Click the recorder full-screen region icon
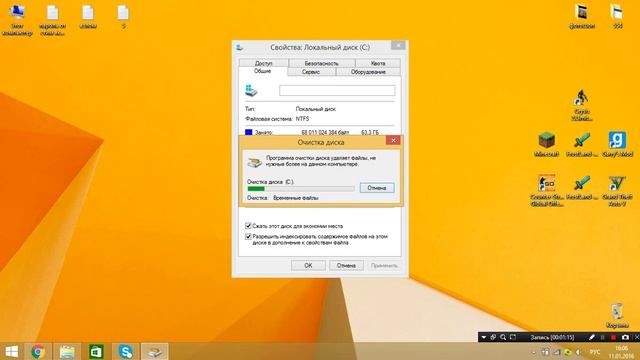The width and height of the screenshot is (640, 360). point(513,337)
